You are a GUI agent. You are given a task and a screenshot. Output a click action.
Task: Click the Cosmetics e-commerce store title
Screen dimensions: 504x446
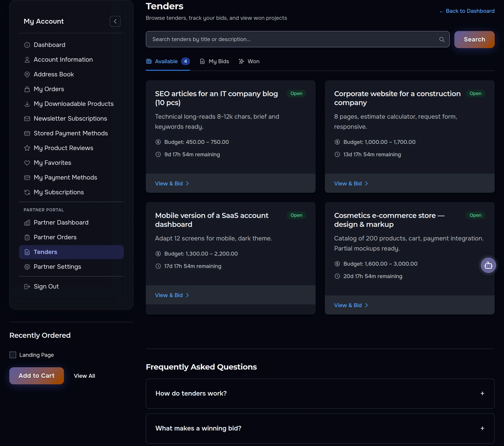(389, 220)
